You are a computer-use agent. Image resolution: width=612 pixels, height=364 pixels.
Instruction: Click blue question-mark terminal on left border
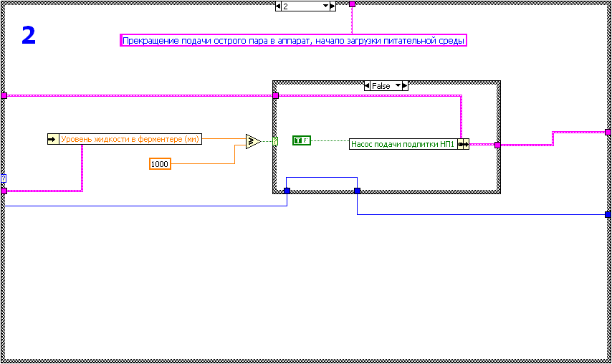point(4,178)
